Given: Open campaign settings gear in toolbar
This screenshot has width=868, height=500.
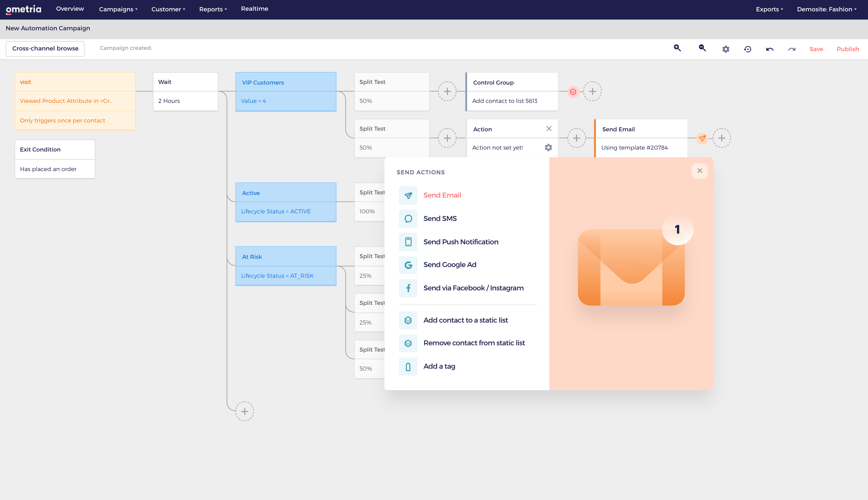Looking at the screenshot, I should pos(726,49).
